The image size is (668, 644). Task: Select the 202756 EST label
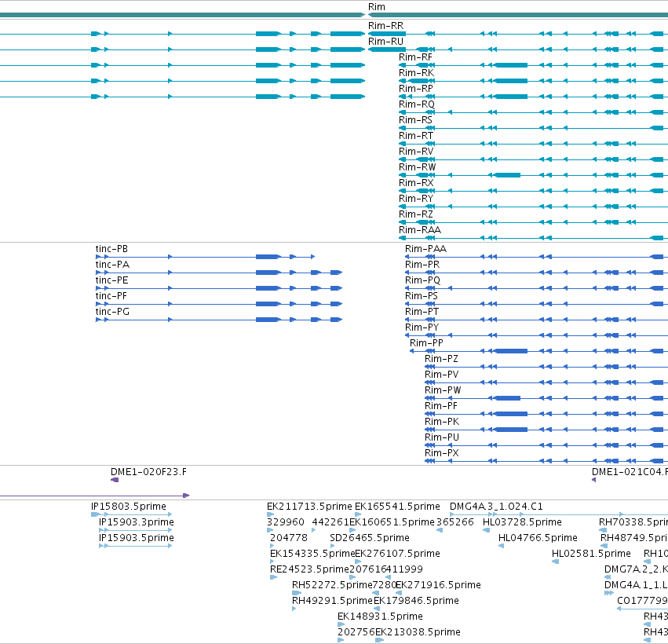coord(356,632)
